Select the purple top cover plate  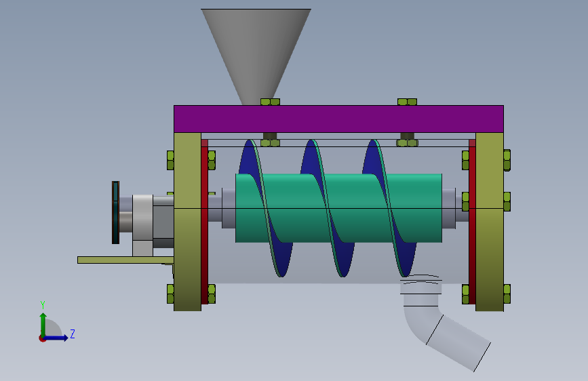[338, 119]
